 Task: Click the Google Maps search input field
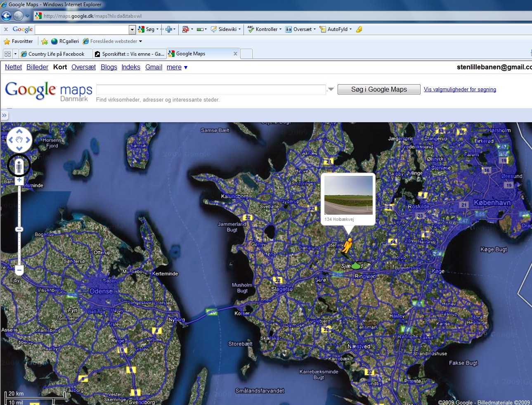(x=211, y=90)
